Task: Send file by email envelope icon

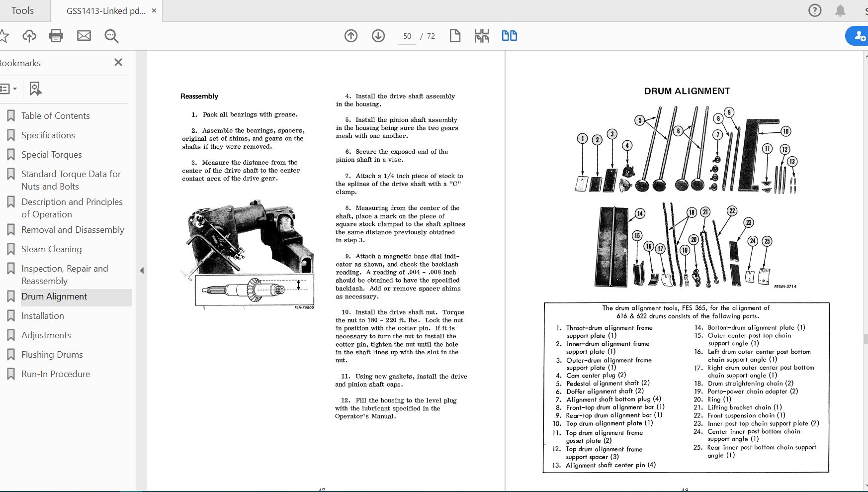Action: pyautogui.click(x=84, y=36)
